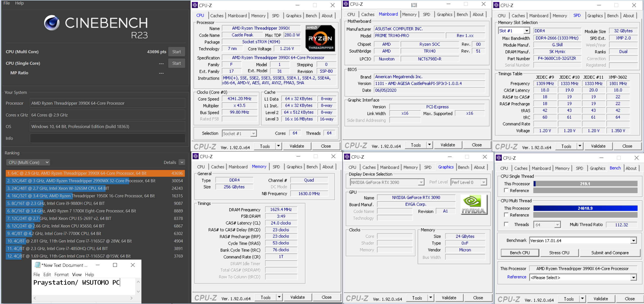Minimize the New Text Document Notepad window

[98, 265]
